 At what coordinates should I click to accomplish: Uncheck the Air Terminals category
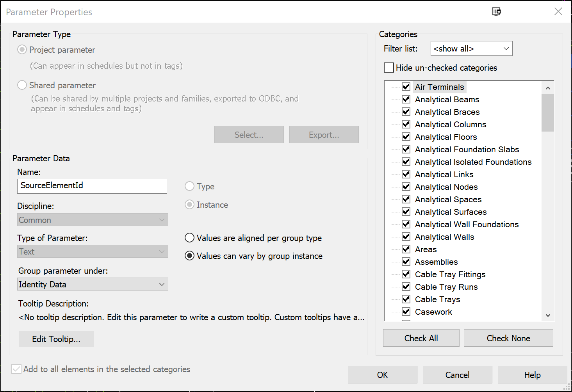tap(406, 87)
